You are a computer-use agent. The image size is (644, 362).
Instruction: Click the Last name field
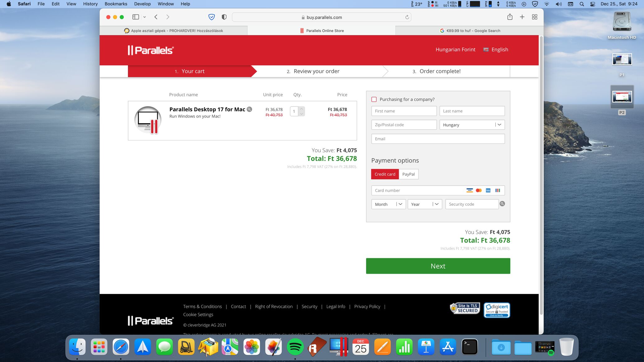point(472,111)
